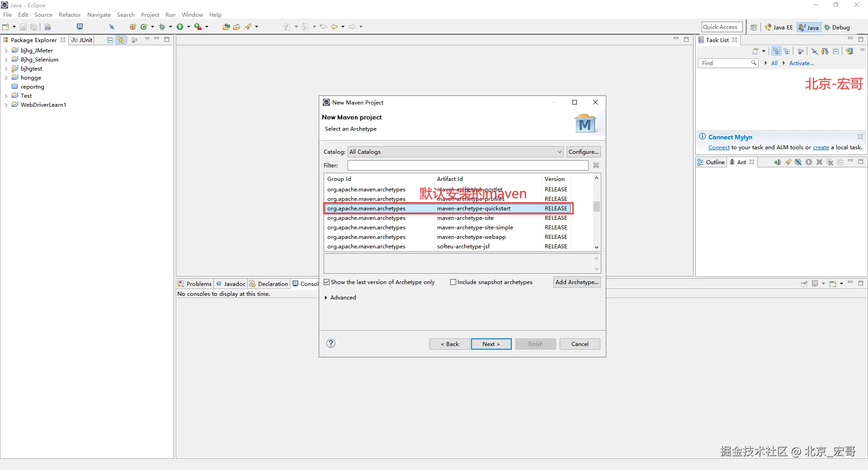
Task: Click Hide Internal Targets icon in Ant view
Action: [798, 162]
